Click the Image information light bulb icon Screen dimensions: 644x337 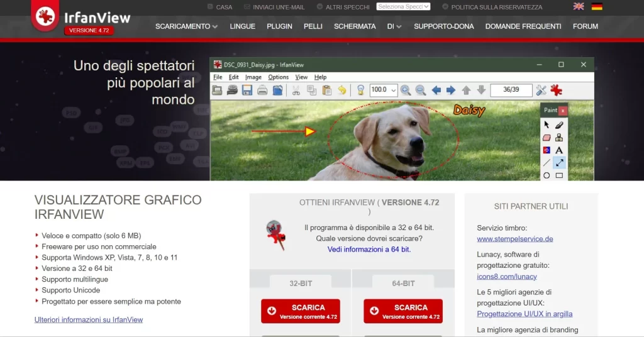pyautogui.click(x=360, y=91)
